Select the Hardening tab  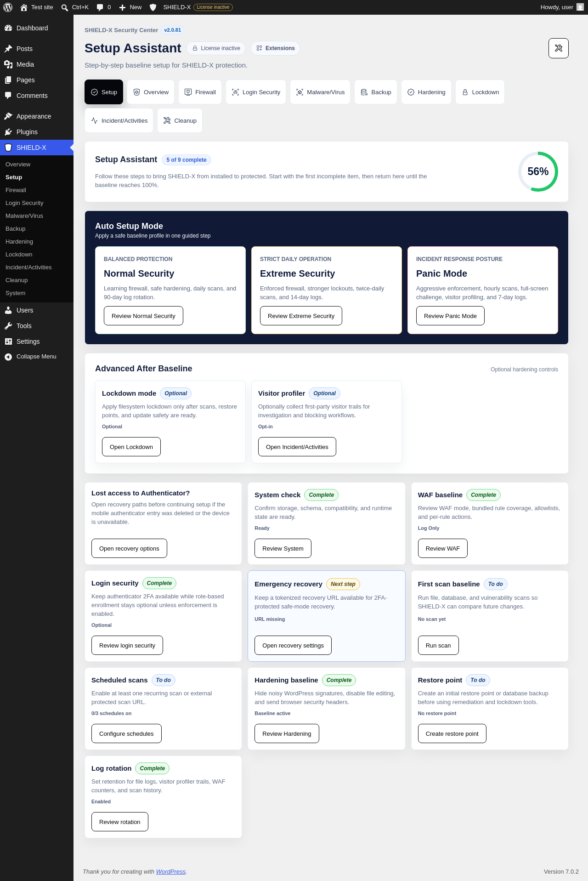click(x=426, y=92)
